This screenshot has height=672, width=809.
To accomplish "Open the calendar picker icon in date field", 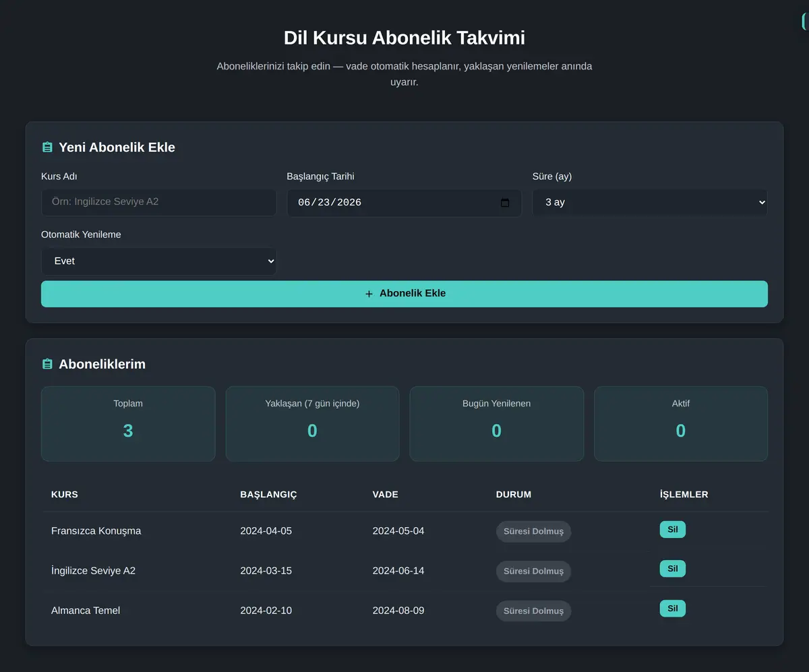I will [505, 203].
